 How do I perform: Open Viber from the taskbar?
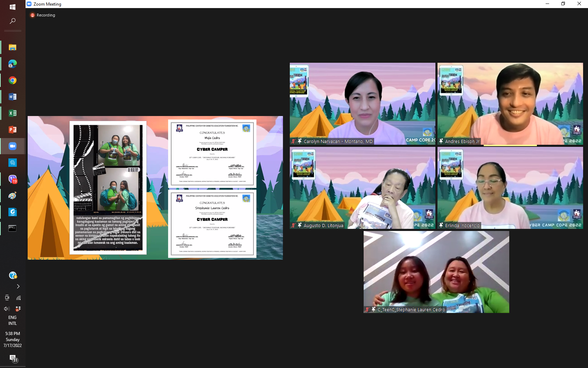(13, 179)
